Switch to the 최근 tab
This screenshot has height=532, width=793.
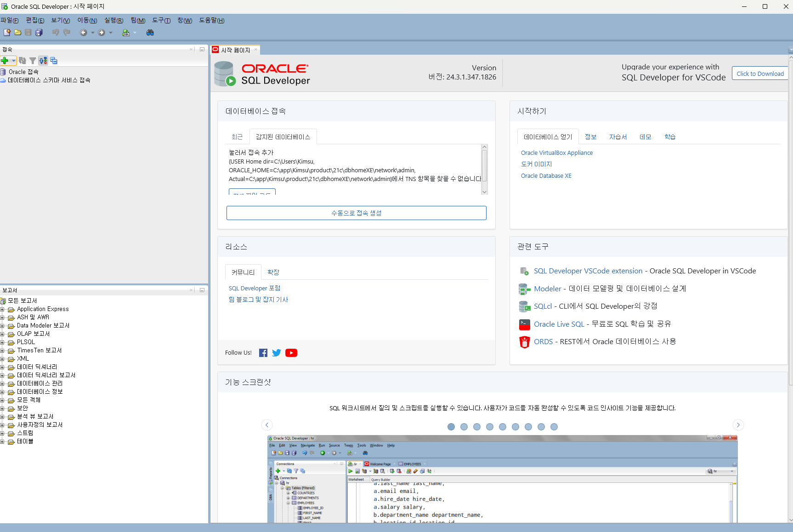[x=237, y=137]
